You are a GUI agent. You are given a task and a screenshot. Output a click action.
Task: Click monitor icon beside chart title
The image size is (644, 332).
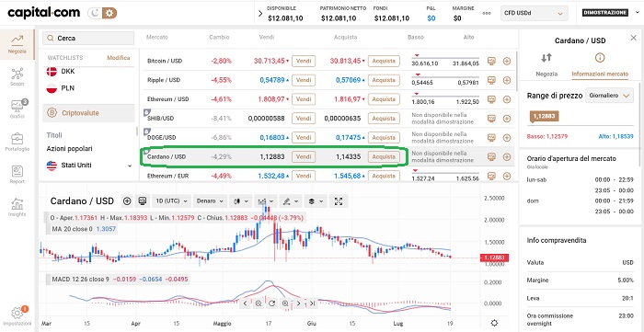pyautogui.click(x=142, y=201)
